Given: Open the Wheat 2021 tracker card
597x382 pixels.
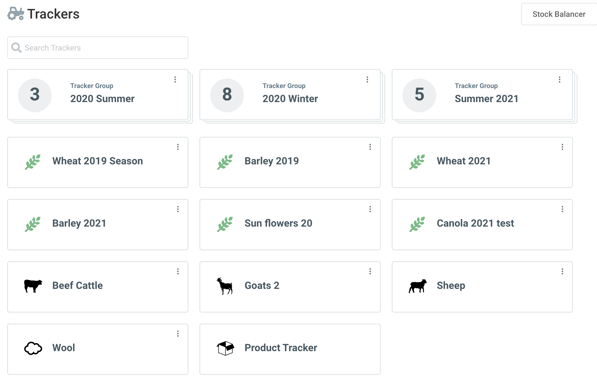Looking at the screenshot, I should (482, 162).
